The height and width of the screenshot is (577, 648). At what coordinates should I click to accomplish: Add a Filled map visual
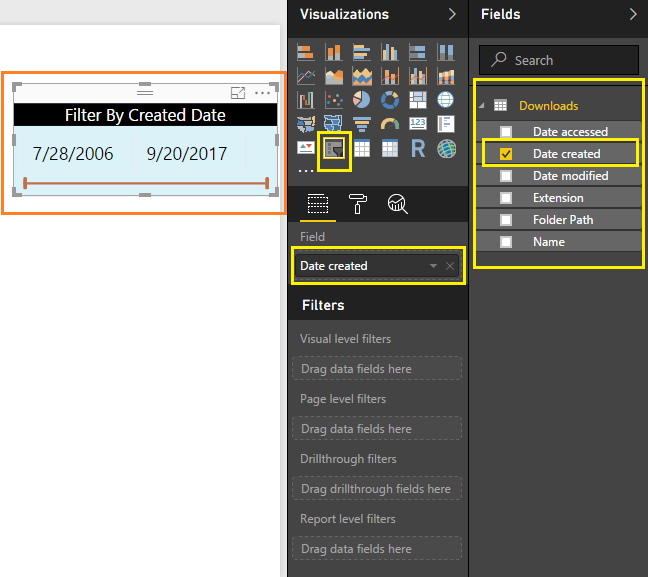pyautogui.click(x=306, y=124)
